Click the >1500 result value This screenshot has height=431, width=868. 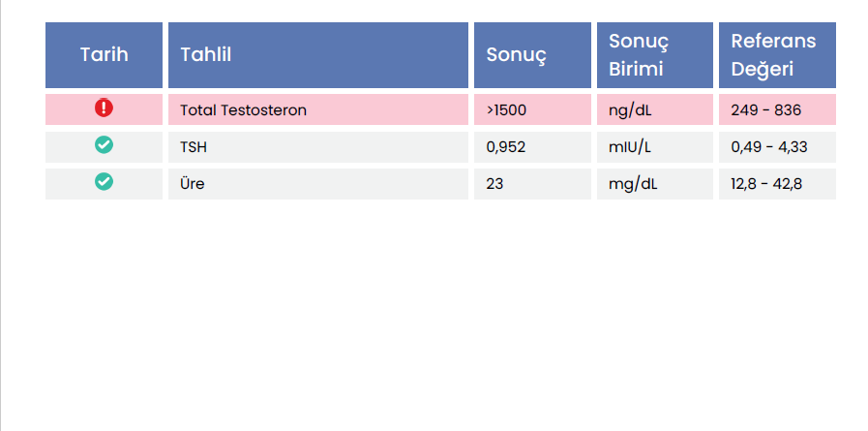pyautogui.click(x=506, y=110)
